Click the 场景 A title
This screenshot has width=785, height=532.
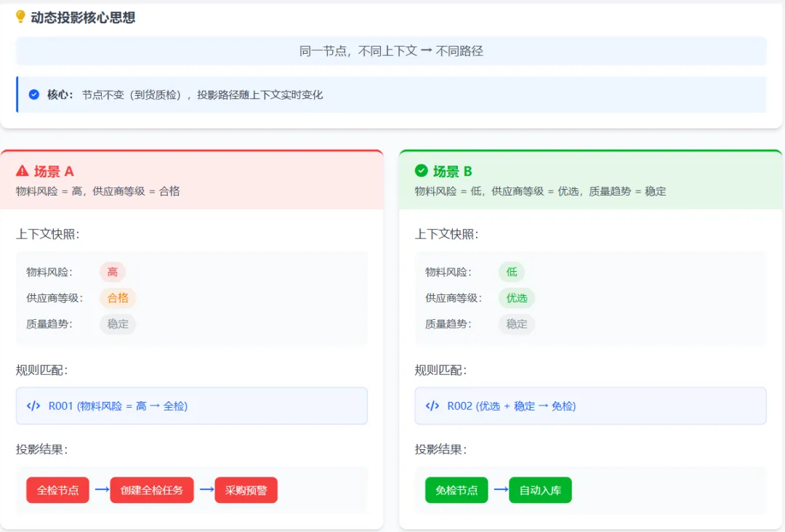54,172
